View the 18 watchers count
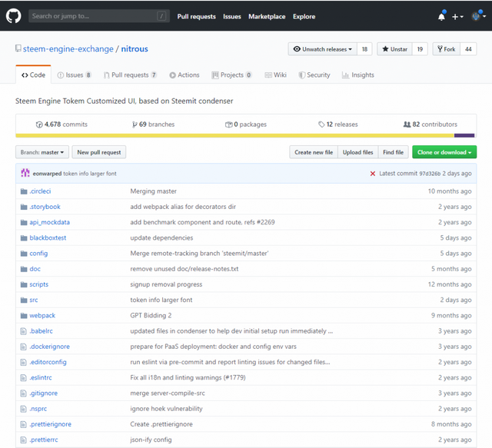 pos(364,49)
